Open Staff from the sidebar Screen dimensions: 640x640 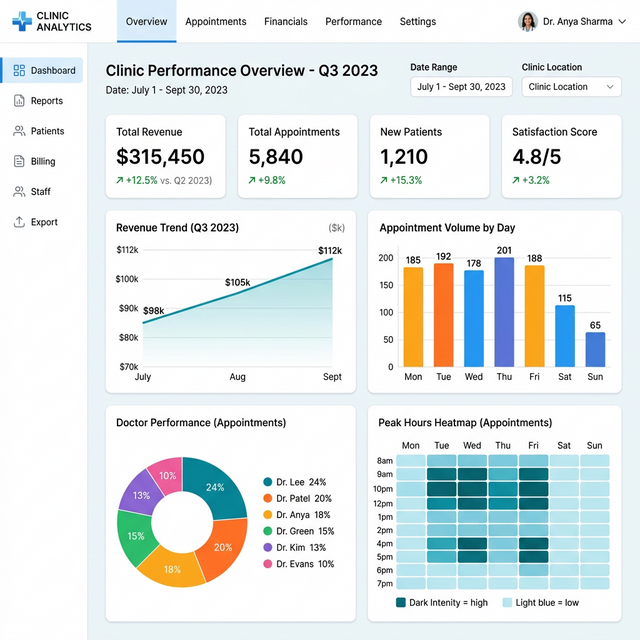[x=42, y=191]
